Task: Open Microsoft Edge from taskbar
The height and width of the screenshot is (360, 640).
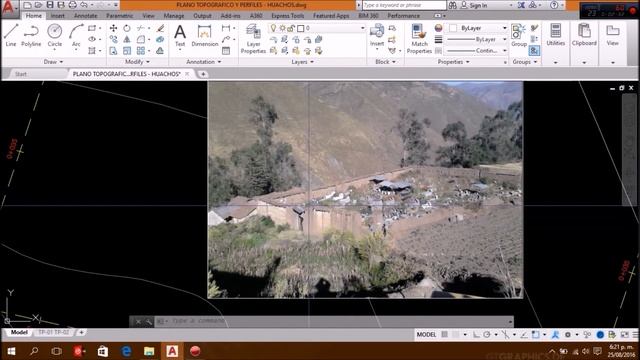Action: pyautogui.click(x=126, y=351)
